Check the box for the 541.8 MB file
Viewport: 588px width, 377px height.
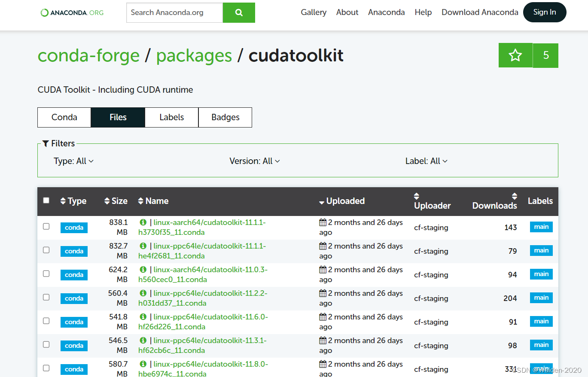click(46, 321)
